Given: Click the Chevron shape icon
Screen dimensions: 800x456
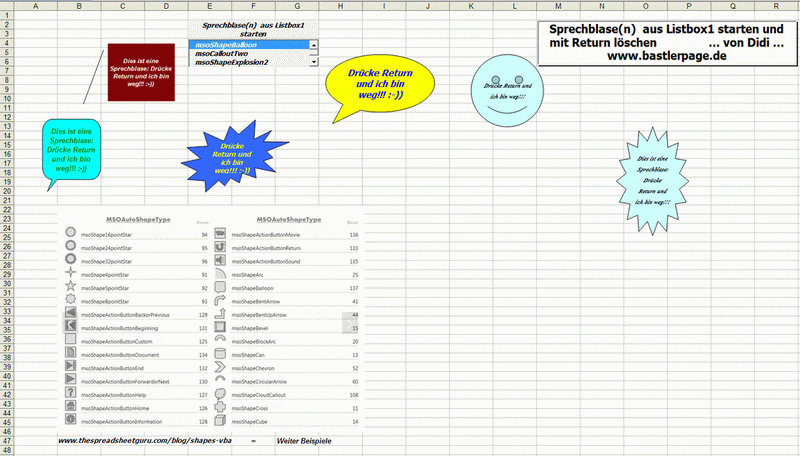Looking at the screenshot, I should (x=220, y=366).
